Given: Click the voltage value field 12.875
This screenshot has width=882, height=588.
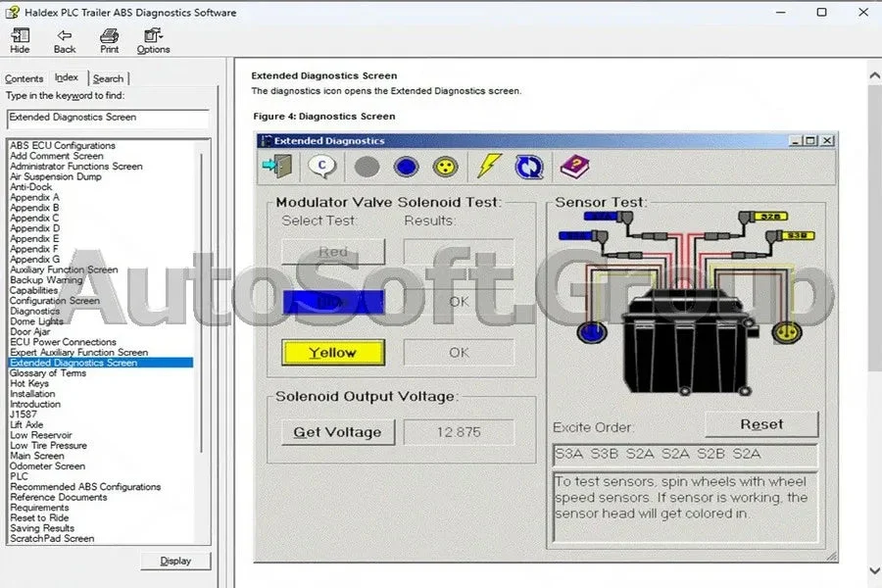Looking at the screenshot, I should 459,432.
